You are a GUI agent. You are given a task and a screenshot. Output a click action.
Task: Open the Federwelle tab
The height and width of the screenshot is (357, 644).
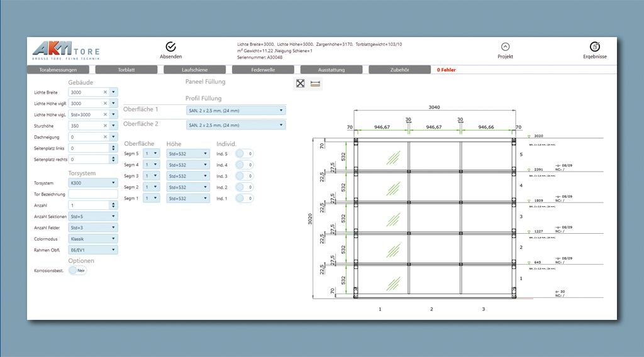click(263, 70)
